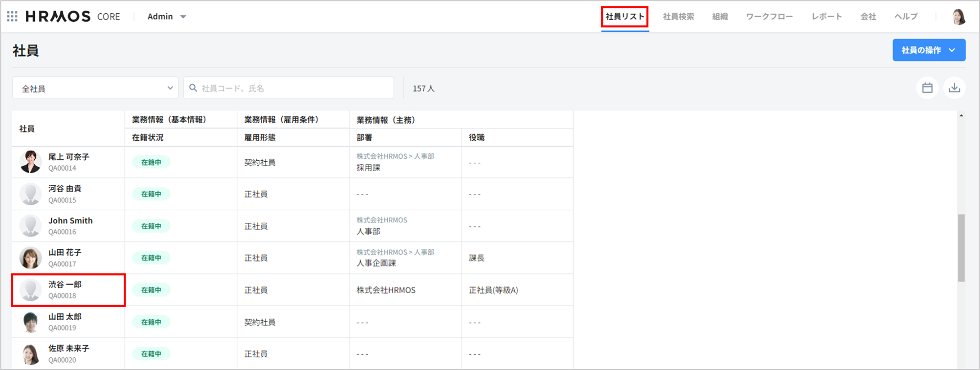Open the app grid launcher icon

[x=12, y=17]
